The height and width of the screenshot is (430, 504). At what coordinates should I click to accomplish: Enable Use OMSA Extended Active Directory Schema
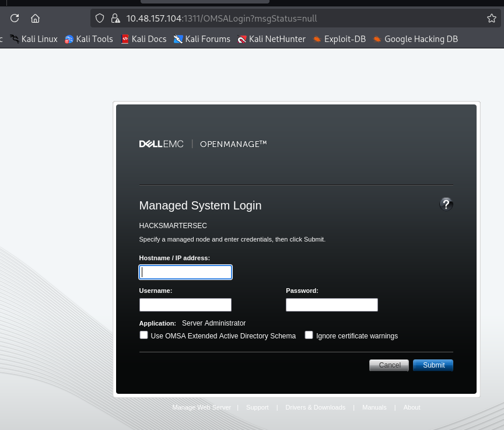tap(143, 335)
